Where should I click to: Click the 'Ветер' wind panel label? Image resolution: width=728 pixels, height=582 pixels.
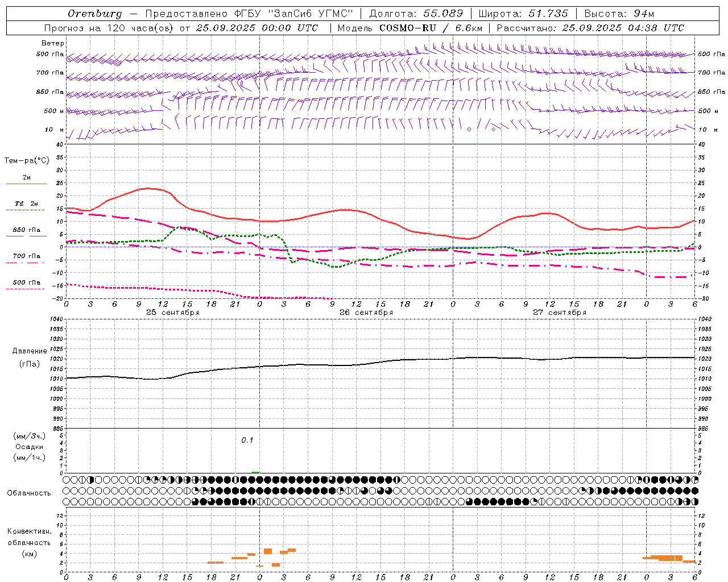point(53,43)
